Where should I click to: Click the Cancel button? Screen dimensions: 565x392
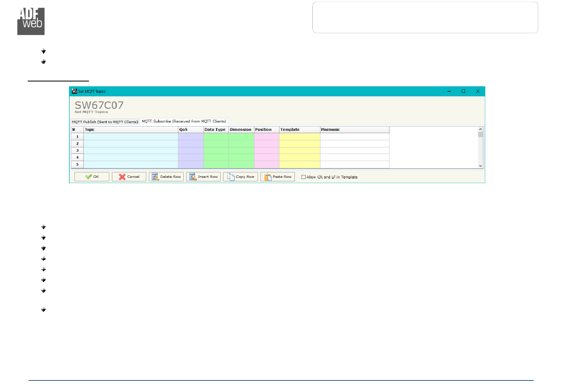(129, 177)
